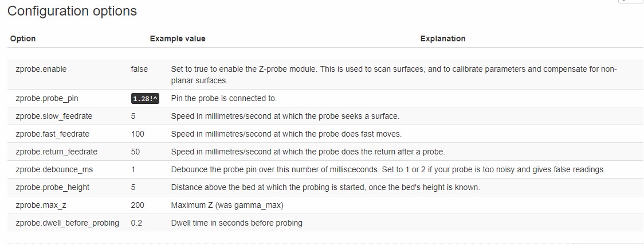Click the Example value column header
The width and height of the screenshot is (644, 244).
(x=178, y=38)
